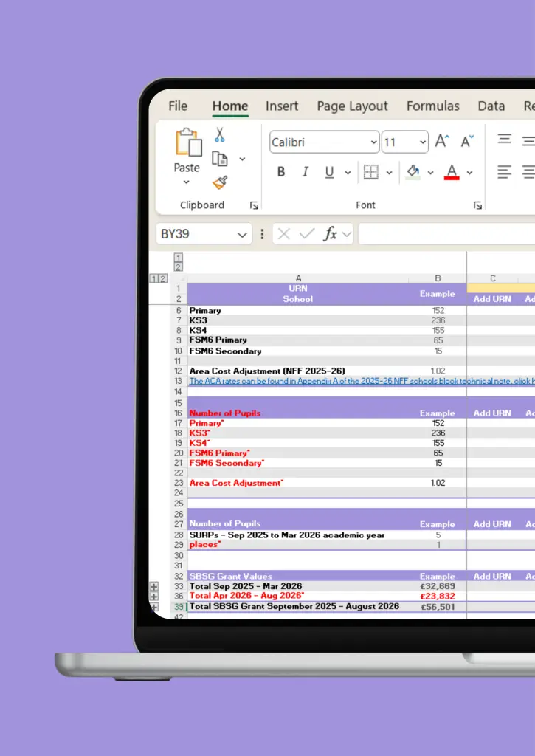This screenshot has height=756, width=535.
Task: Copy selection using the Copy icon
Action: (220, 159)
